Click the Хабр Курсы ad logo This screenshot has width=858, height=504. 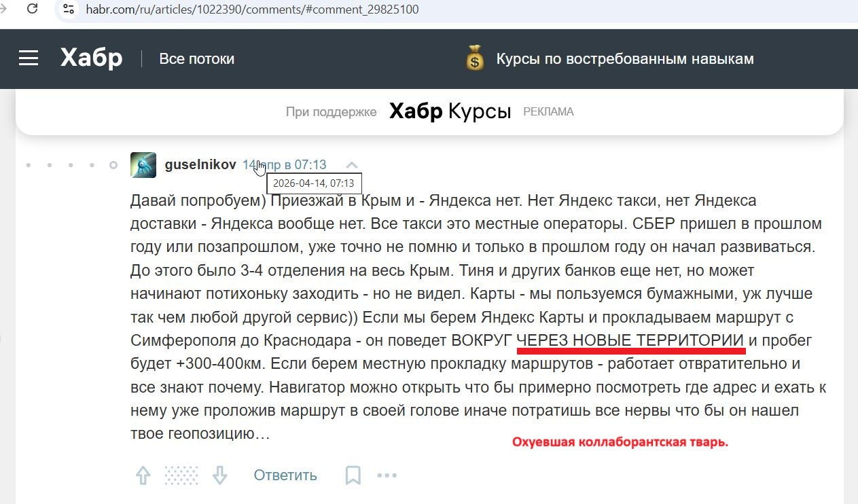pyautogui.click(x=450, y=111)
